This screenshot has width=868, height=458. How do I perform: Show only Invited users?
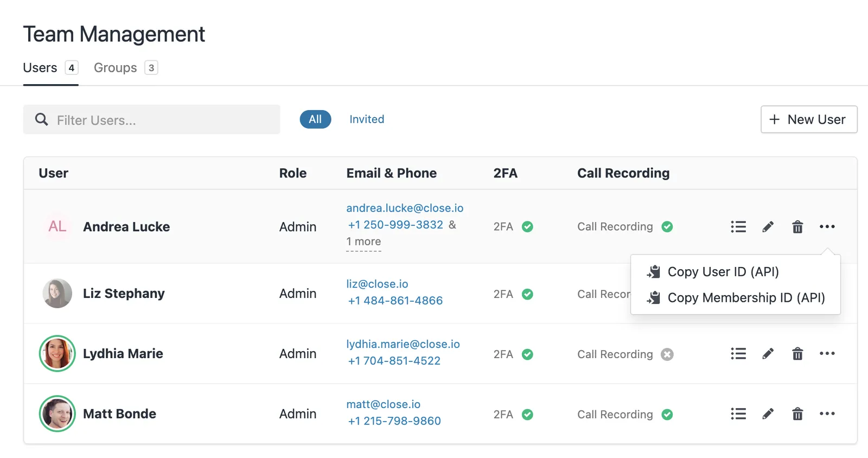click(x=367, y=119)
